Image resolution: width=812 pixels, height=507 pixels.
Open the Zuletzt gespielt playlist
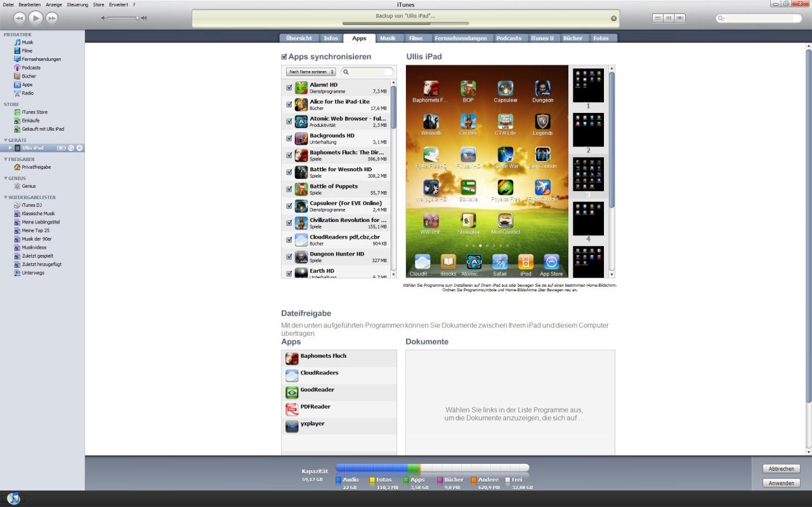point(37,256)
